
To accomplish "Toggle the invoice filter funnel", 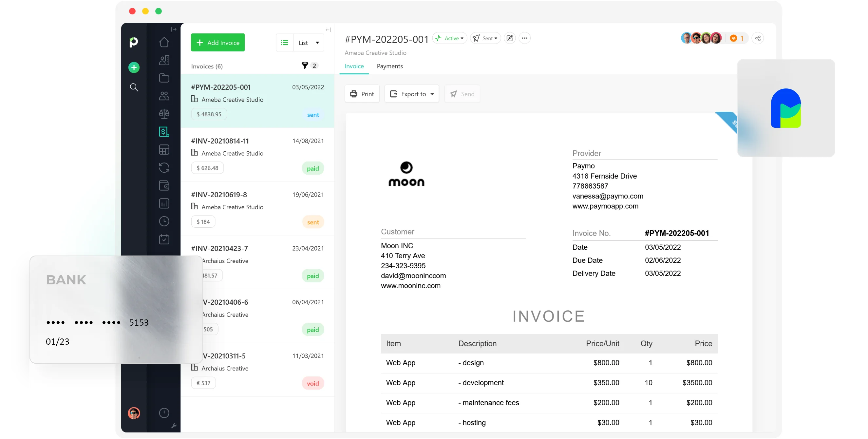I will point(305,66).
